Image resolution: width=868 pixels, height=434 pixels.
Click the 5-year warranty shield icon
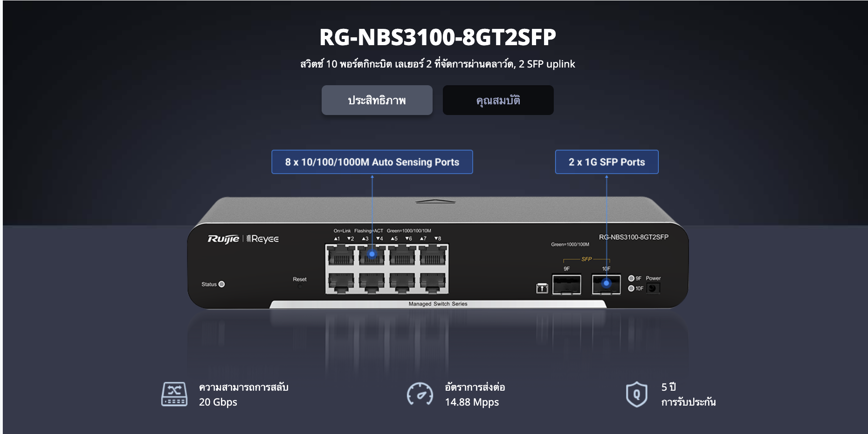pyautogui.click(x=636, y=394)
